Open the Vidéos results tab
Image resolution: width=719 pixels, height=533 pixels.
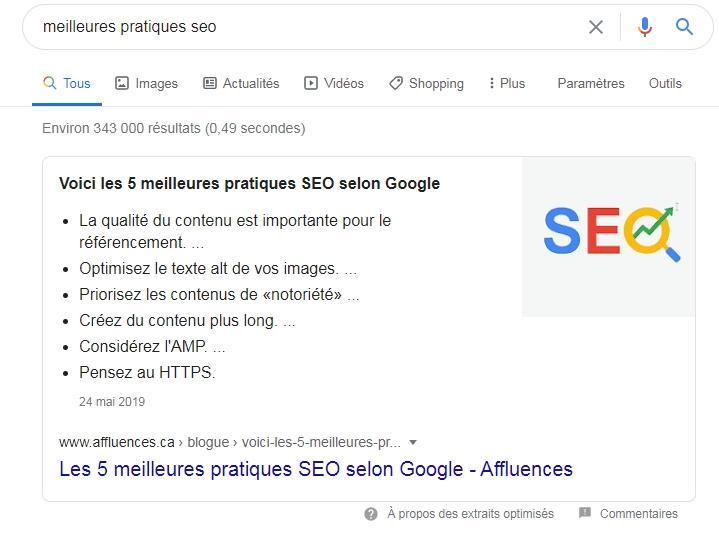tap(334, 83)
